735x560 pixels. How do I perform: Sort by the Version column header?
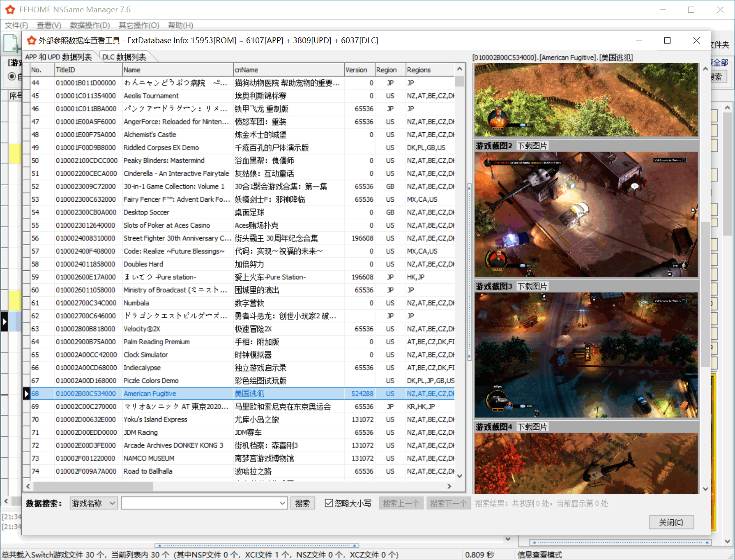pyautogui.click(x=359, y=70)
